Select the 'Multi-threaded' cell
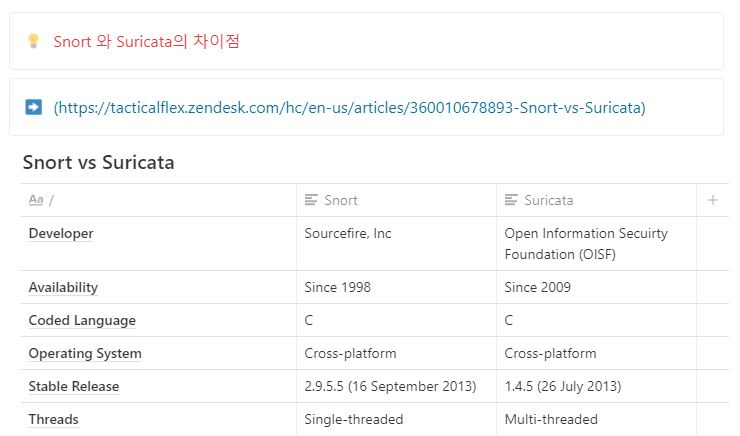The height and width of the screenshot is (436, 740). pos(597,419)
